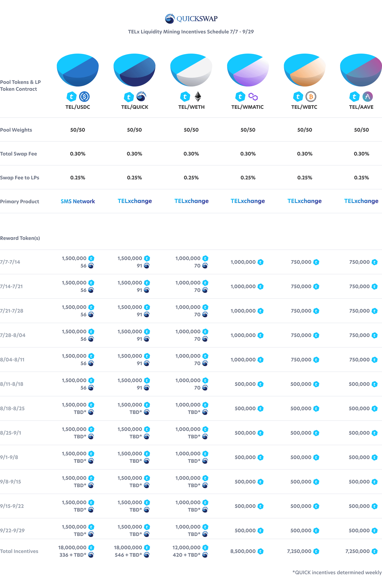Select the TEL/WMATIC purple pool bowl graphic
Image resolution: width=382 pixels, height=588 pixels.
click(x=248, y=70)
